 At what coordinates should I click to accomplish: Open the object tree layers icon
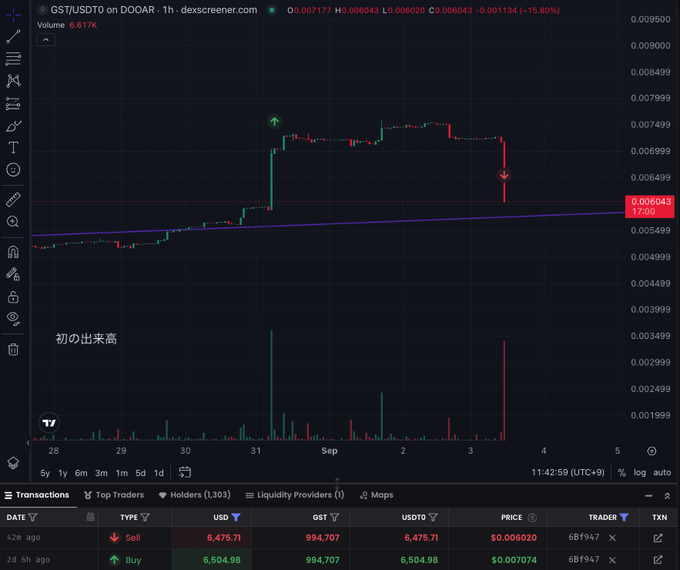(x=13, y=463)
